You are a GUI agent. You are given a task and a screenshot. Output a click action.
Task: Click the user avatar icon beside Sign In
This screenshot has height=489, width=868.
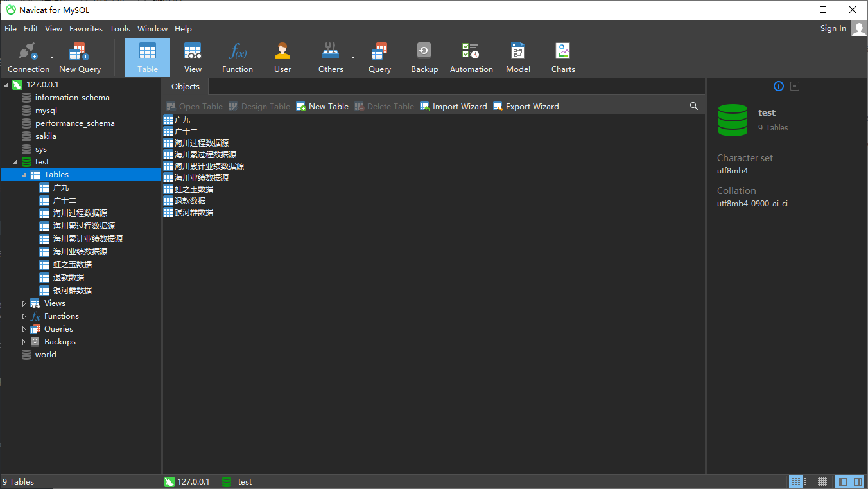pos(859,28)
